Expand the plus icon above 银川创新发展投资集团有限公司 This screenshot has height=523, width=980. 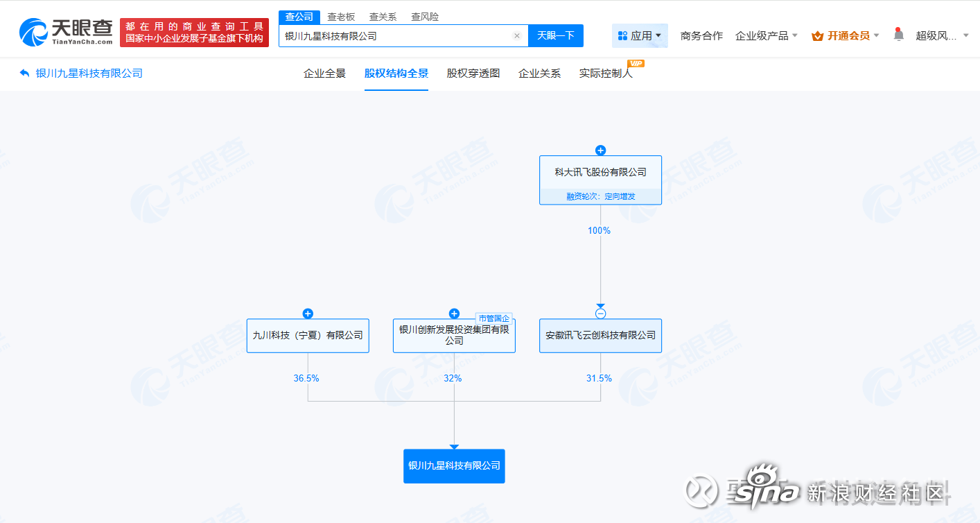pos(454,314)
